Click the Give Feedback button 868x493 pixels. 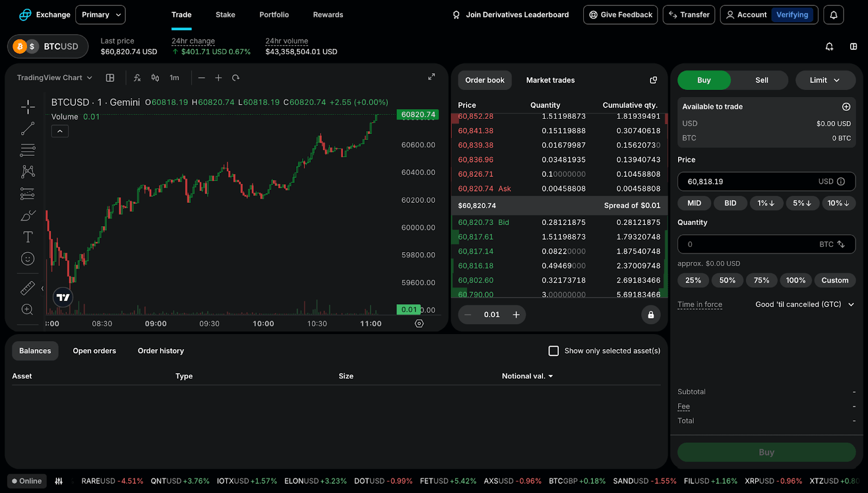point(620,15)
